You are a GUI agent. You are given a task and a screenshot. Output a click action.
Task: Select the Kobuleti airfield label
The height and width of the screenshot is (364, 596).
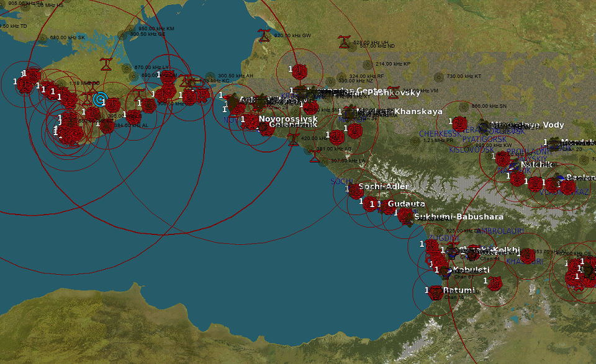471,270
